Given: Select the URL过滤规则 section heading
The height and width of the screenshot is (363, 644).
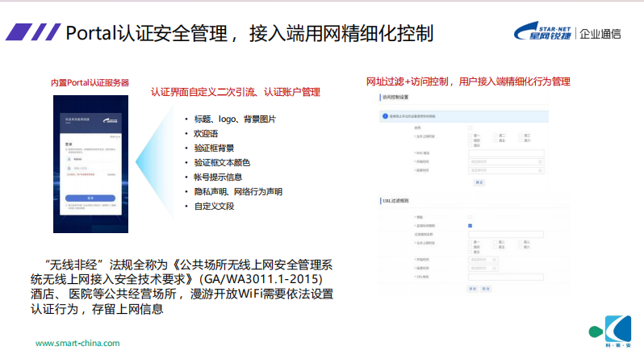Looking at the screenshot, I should tap(395, 200).
